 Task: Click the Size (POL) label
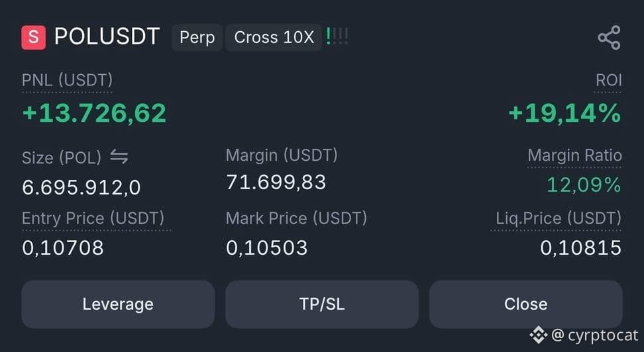62,158
